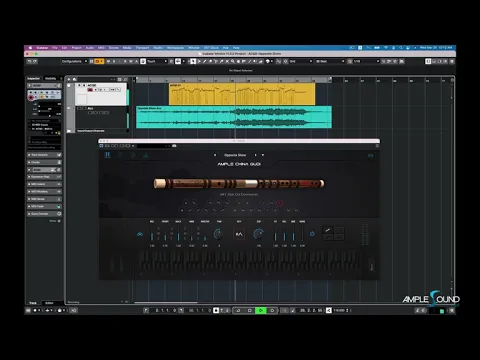480x360 pixels.
Task: Click the PAN knob in plugin
Action: 218,234
